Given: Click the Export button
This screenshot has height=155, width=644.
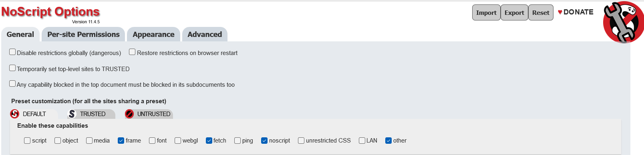Looking at the screenshot, I should pos(514,12).
